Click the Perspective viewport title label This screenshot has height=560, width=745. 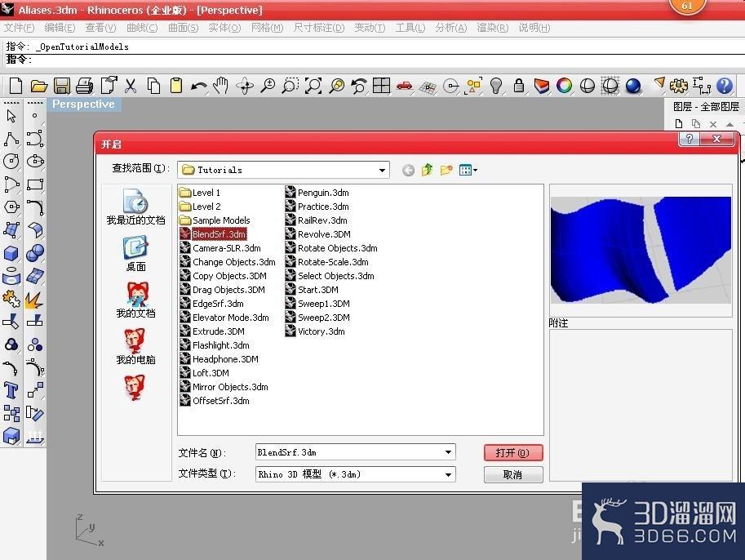coord(83,104)
